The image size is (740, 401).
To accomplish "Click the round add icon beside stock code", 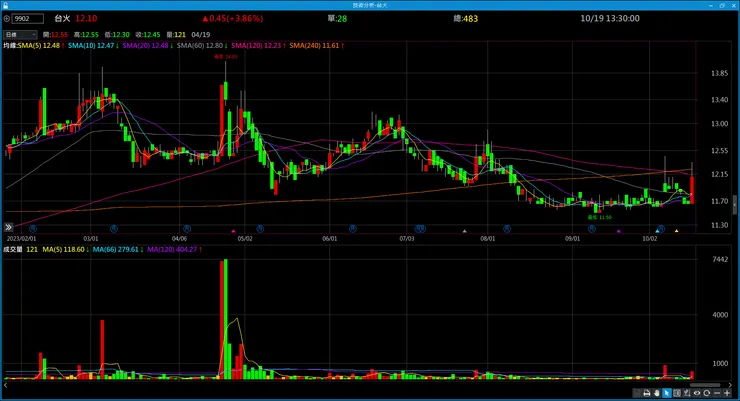I will click(7, 19).
